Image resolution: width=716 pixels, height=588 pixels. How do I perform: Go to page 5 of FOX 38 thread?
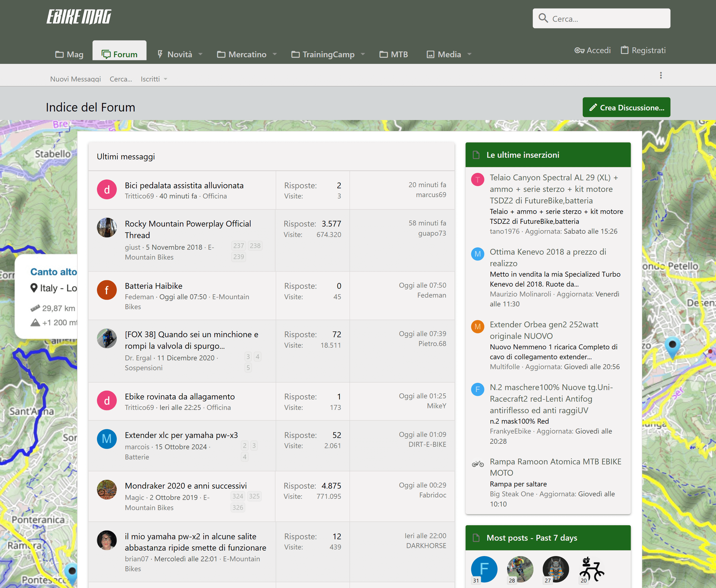[x=248, y=367]
